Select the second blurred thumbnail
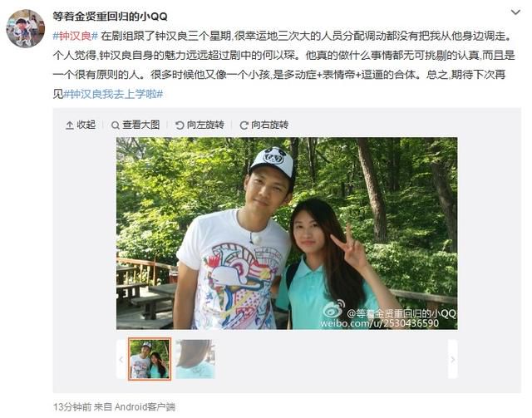The height and width of the screenshot is (418, 532). pos(195,359)
